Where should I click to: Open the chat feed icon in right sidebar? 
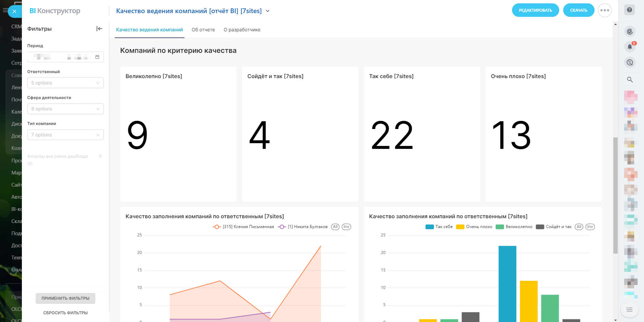click(630, 62)
